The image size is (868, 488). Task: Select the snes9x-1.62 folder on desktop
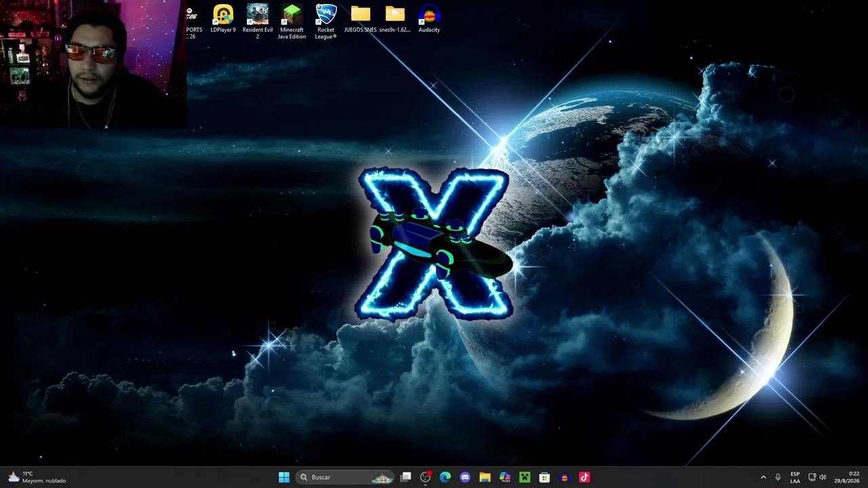point(395,19)
